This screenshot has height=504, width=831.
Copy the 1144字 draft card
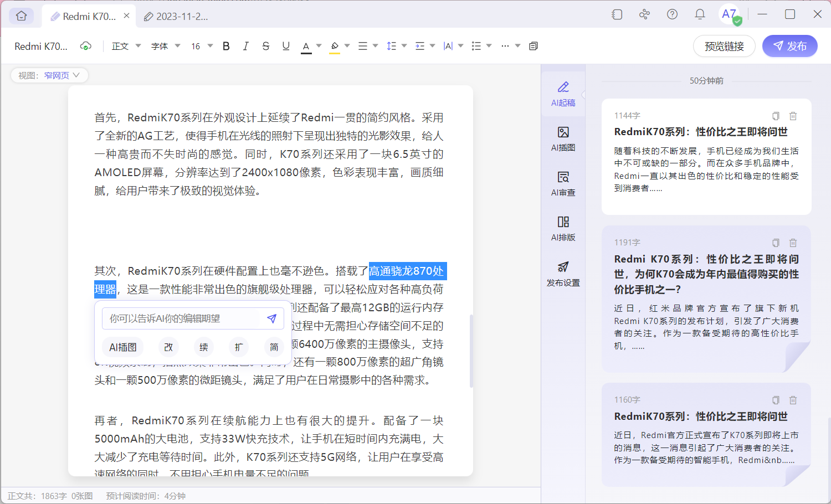tap(775, 116)
